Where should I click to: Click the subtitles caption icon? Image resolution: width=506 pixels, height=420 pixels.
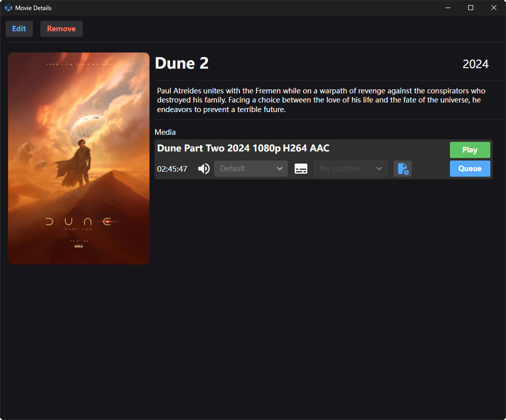tap(301, 169)
